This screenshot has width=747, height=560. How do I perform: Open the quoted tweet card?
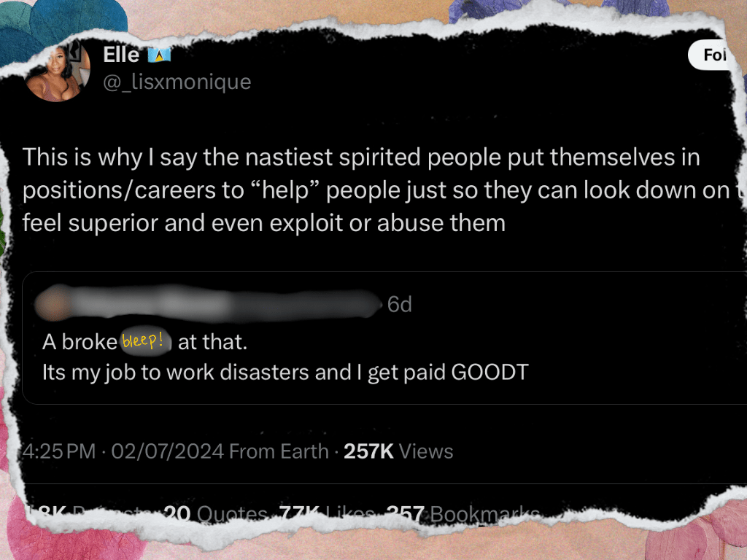coord(384,338)
